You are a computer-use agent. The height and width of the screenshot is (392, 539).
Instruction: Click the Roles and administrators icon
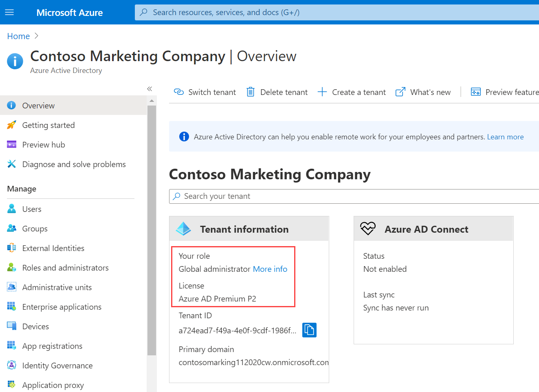tap(11, 268)
